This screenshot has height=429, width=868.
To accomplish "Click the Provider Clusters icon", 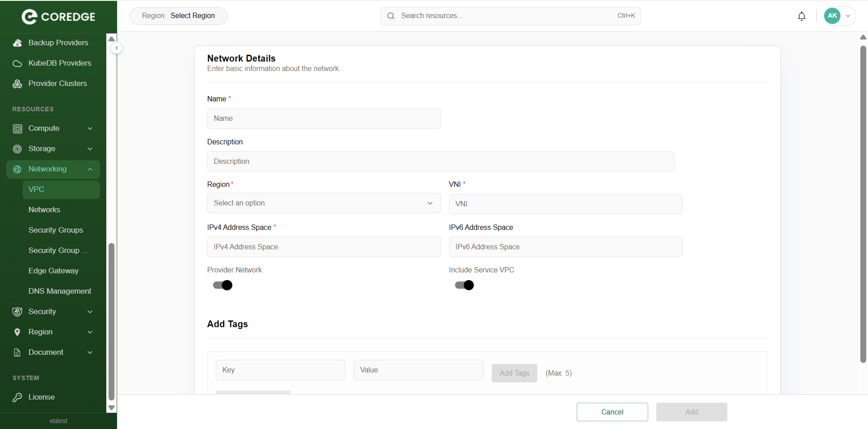I will (x=17, y=84).
